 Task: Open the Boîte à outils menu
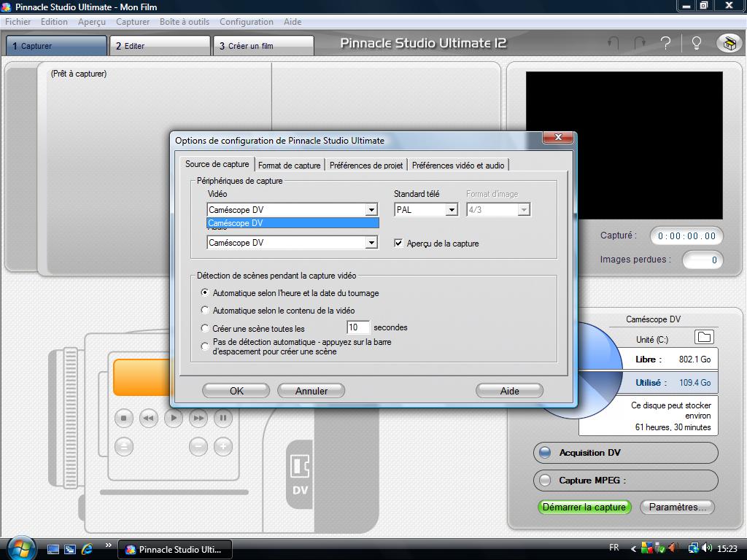click(185, 22)
